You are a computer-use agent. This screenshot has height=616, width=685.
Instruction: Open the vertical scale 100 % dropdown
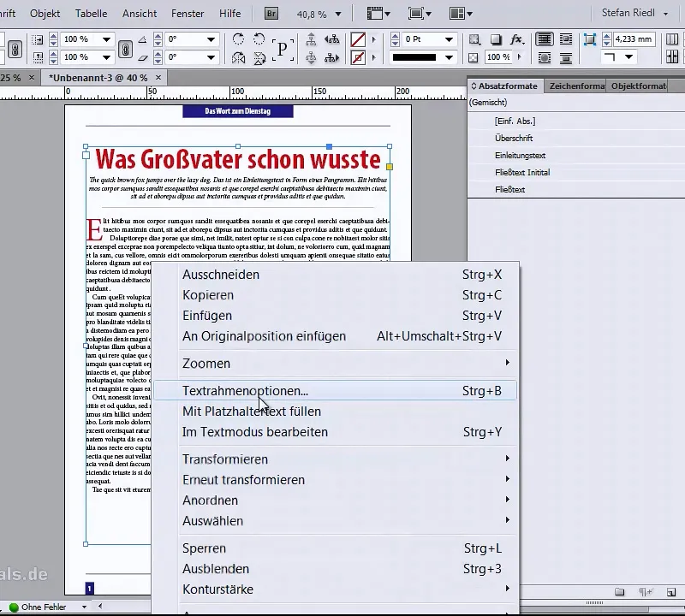point(106,57)
